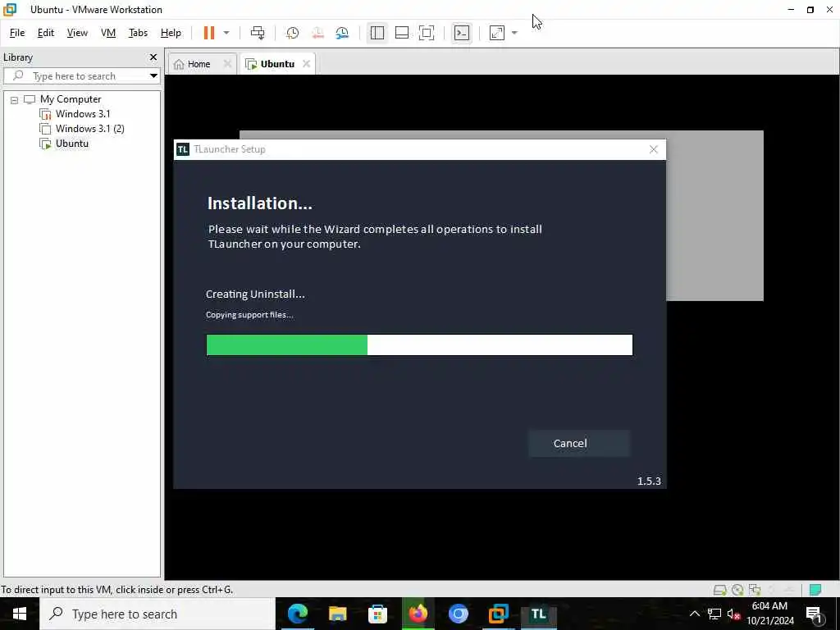This screenshot has height=630, width=840.
Task: Open Chromium browser from the taskbar
Action: coord(458,614)
